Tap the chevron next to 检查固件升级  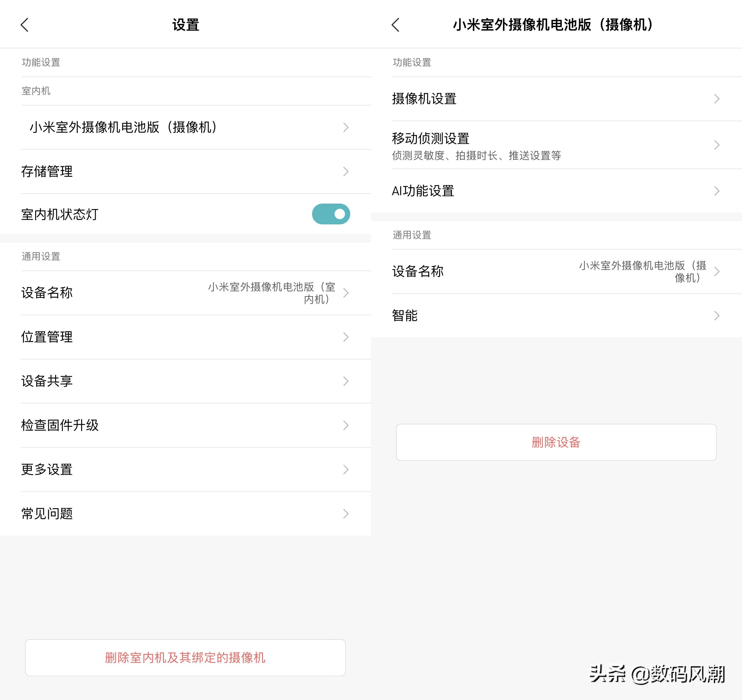tap(346, 425)
